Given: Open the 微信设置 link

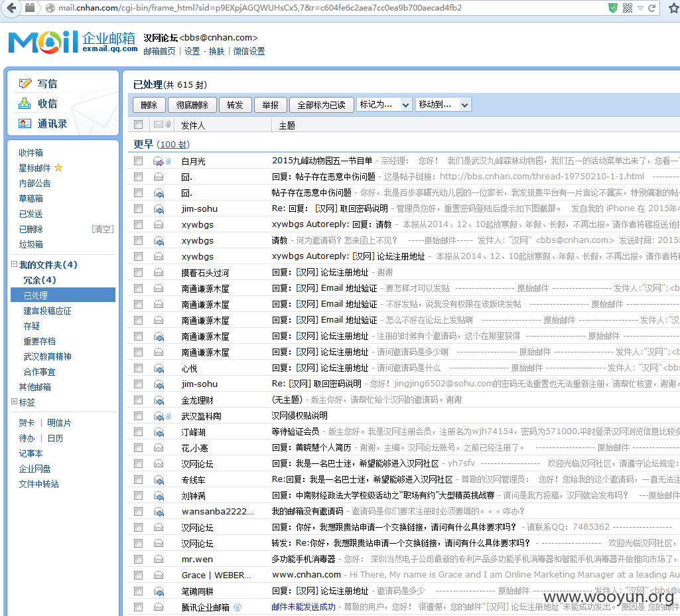Looking at the screenshot, I should [249, 51].
